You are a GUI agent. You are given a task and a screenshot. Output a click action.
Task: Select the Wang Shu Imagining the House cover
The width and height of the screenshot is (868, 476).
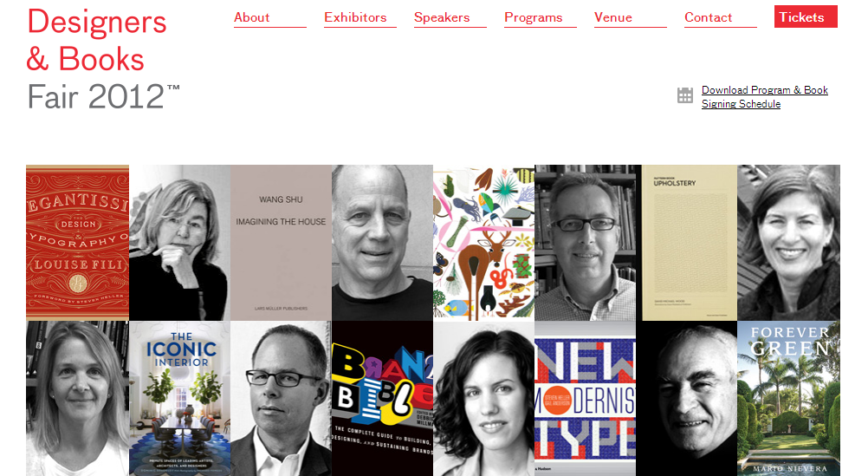point(281,243)
